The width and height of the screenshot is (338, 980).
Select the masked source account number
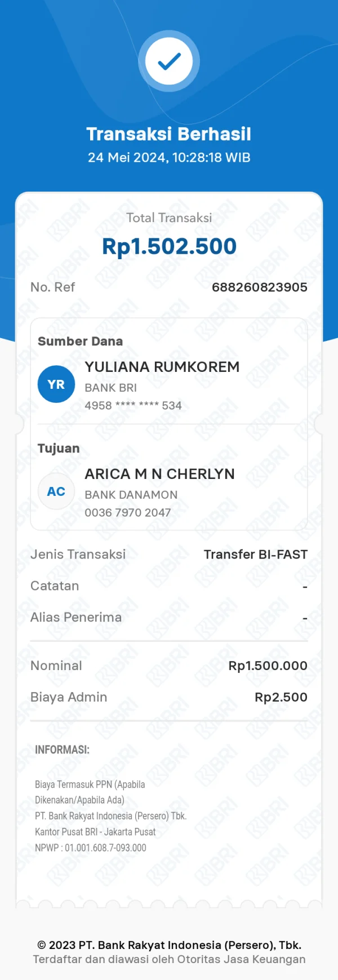133,406
